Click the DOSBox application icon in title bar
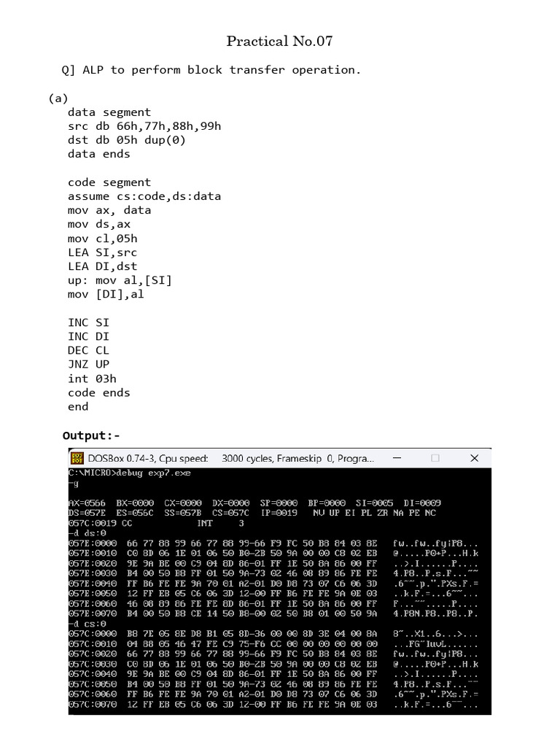The image size is (560, 747). tap(77, 458)
